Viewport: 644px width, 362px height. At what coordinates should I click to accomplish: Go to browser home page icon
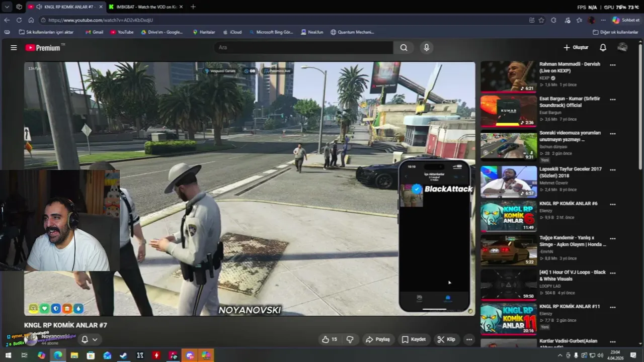pos(31,20)
